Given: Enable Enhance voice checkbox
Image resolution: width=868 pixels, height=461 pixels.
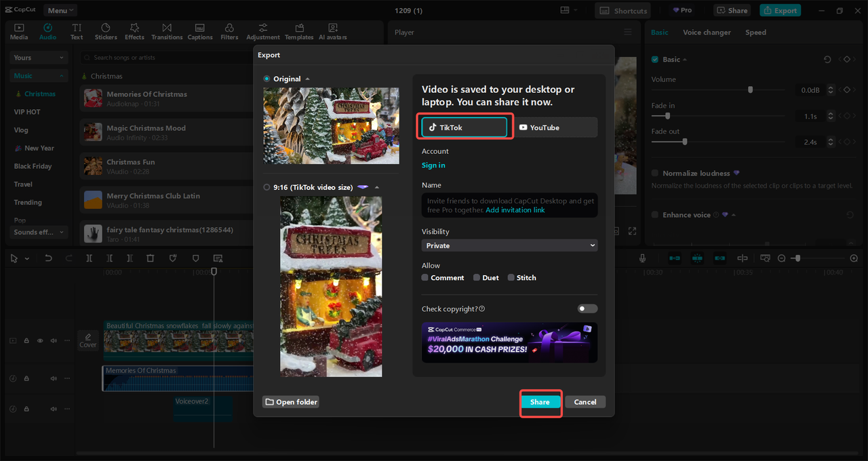Looking at the screenshot, I should (x=655, y=215).
